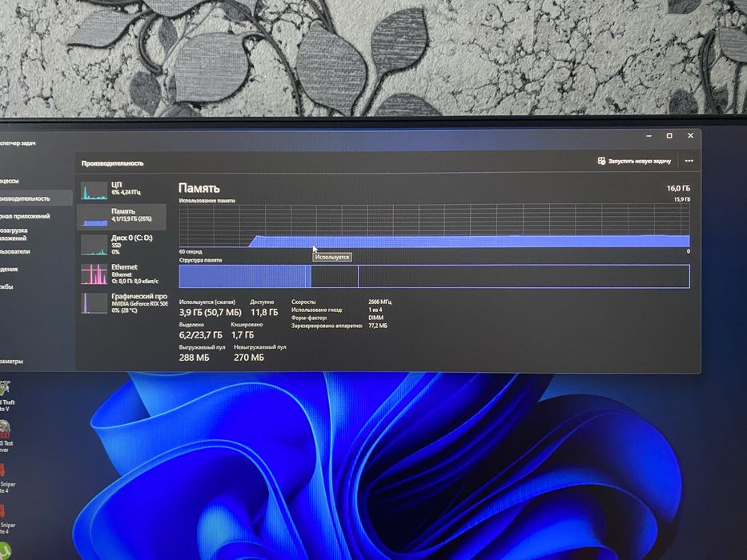Click the cached value 1,7 ГБ
This screenshot has height=560, width=747.
pos(243,334)
